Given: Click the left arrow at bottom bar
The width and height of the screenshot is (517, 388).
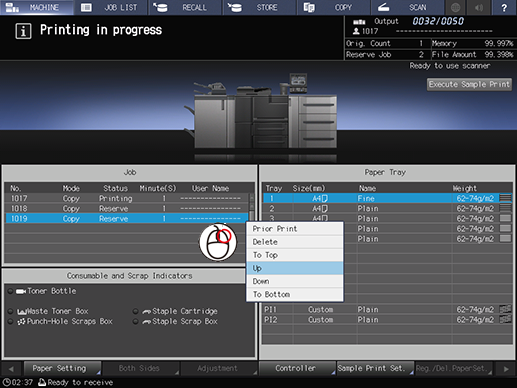Looking at the screenshot, I should point(11,369).
